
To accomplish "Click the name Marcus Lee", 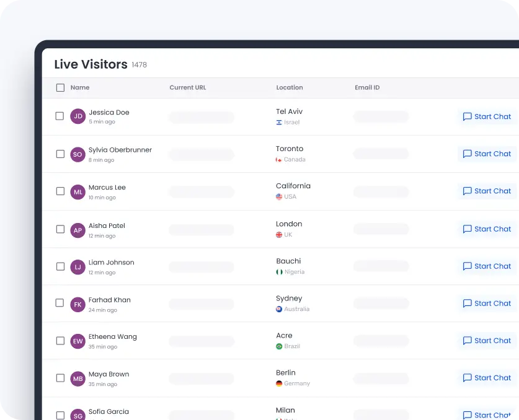I will [107, 188].
